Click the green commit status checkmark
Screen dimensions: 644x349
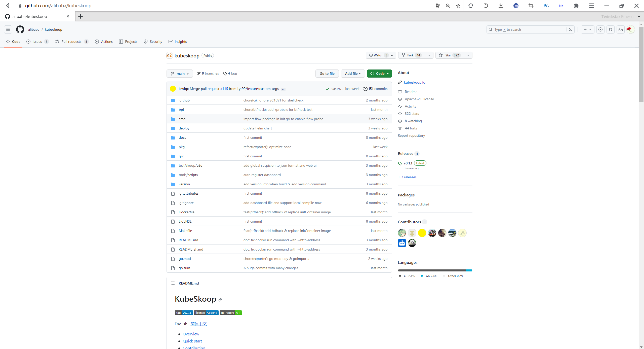[x=328, y=89]
